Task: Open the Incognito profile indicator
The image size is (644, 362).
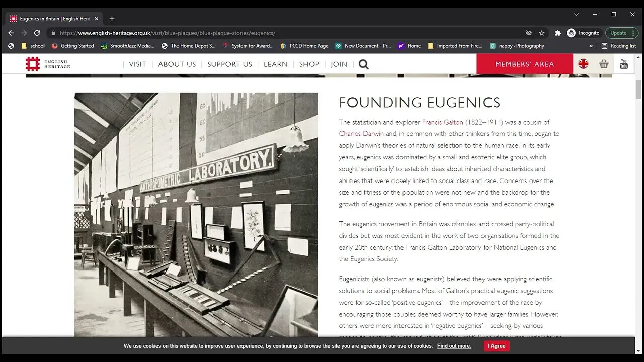Action: [x=584, y=33]
